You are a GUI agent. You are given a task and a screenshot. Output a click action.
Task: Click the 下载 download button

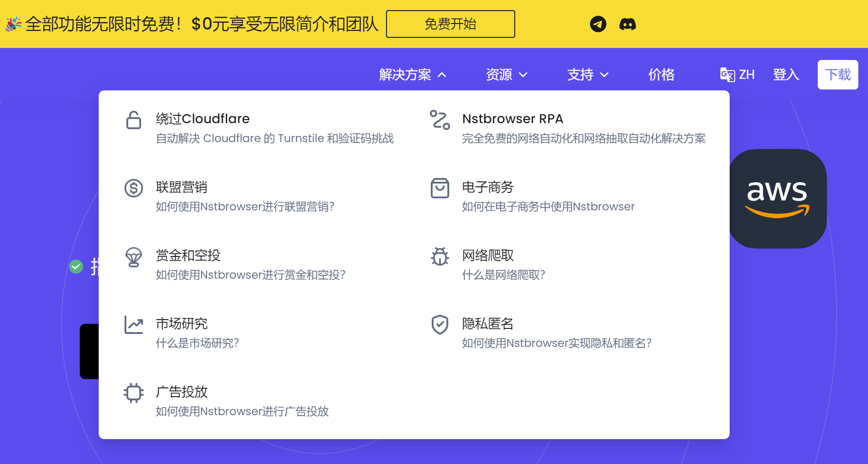[x=838, y=75]
